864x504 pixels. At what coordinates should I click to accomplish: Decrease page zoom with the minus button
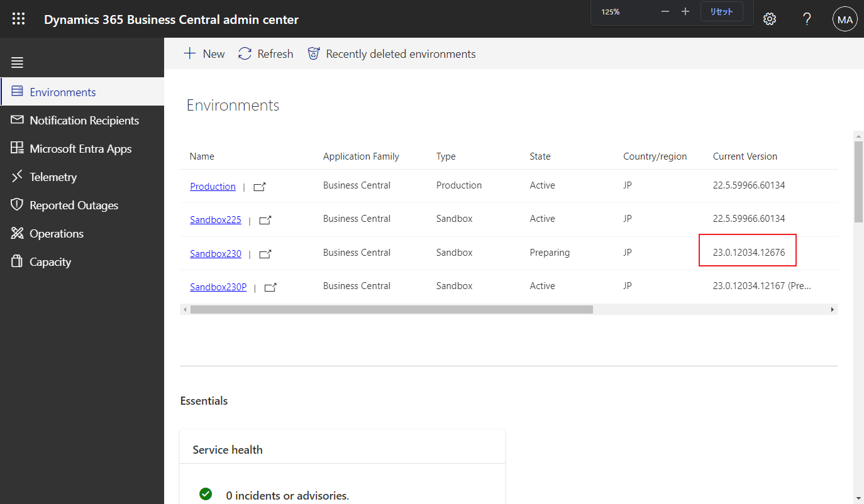(x=665, y=11)
